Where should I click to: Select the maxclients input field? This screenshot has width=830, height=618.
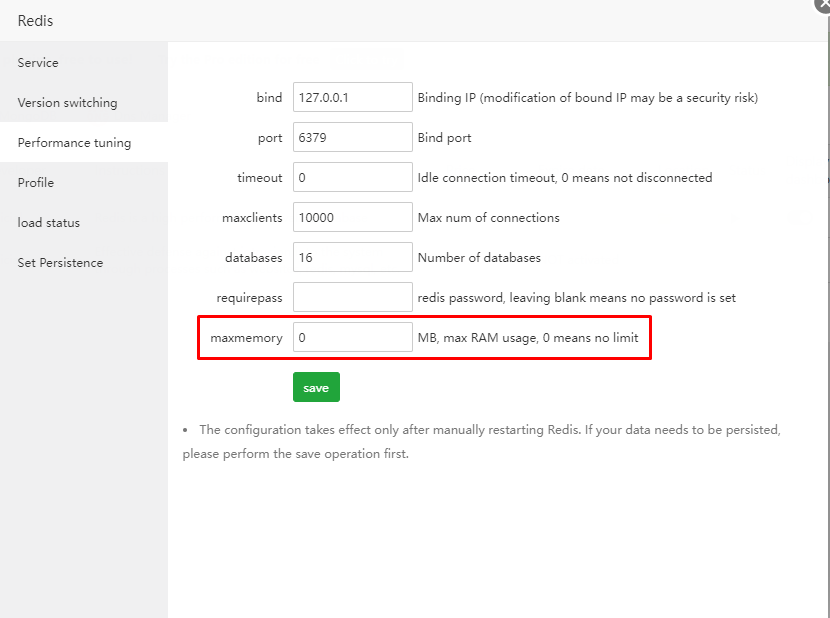click(x=352, y=217)
